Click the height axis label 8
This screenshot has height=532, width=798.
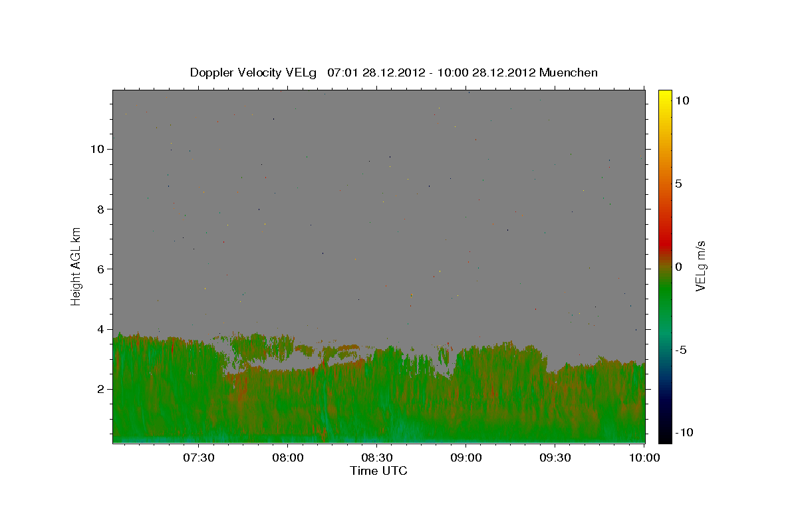coord(100,209)
